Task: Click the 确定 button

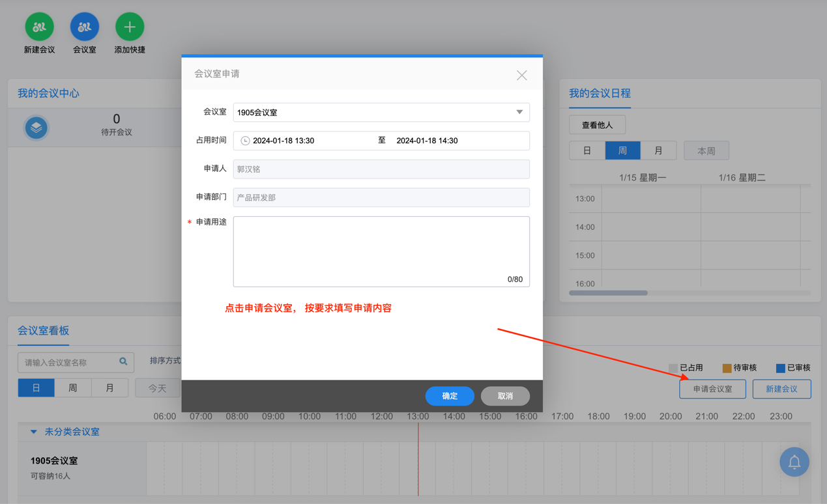Action: [x=450, y=396]
